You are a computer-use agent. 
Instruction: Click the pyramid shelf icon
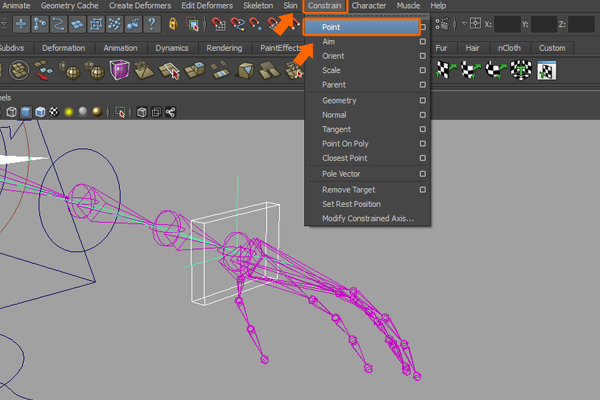[144, 70]
